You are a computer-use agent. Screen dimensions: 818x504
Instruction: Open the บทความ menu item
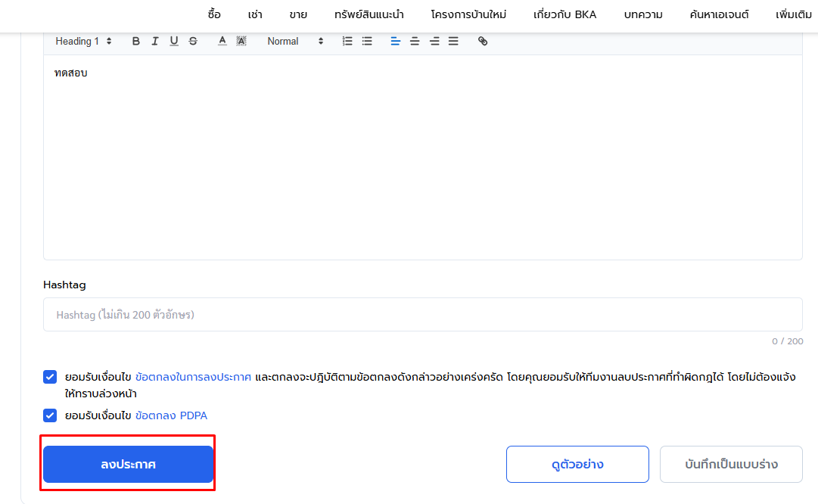643,14
